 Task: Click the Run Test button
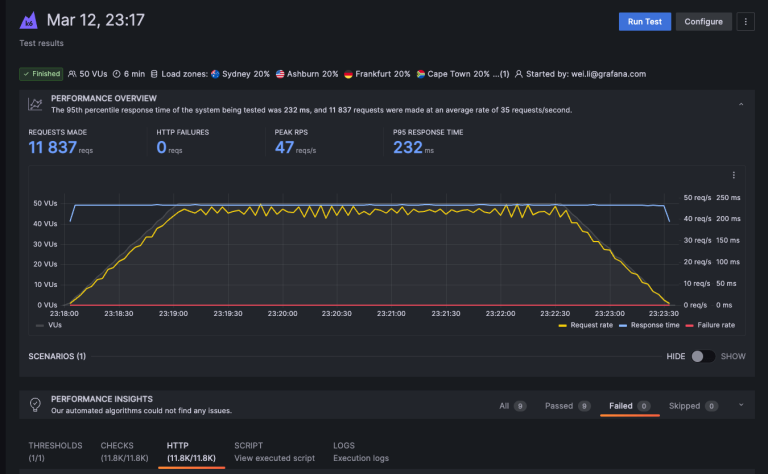click(x=644, y=21)
